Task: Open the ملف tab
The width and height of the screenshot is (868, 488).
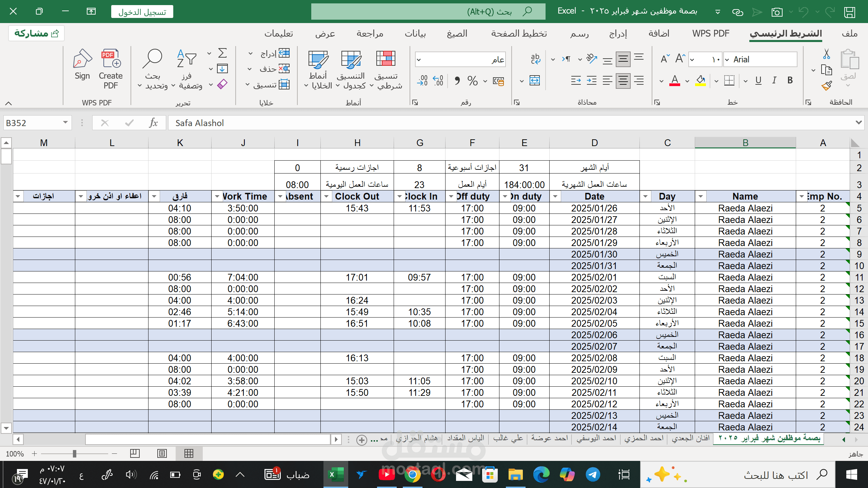Action: pyautogui.click(x=849, y=33)
